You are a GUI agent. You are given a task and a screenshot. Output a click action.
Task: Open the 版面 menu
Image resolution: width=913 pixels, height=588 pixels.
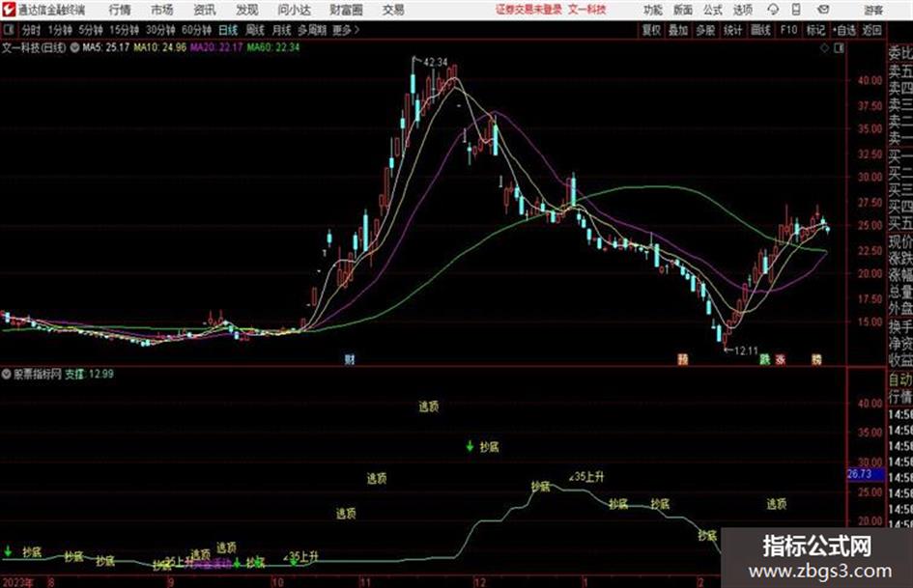point(683,10)
